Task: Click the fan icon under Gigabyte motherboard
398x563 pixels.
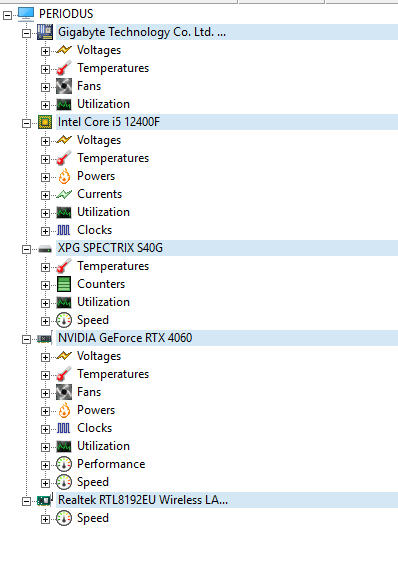Action: point(64,86)
